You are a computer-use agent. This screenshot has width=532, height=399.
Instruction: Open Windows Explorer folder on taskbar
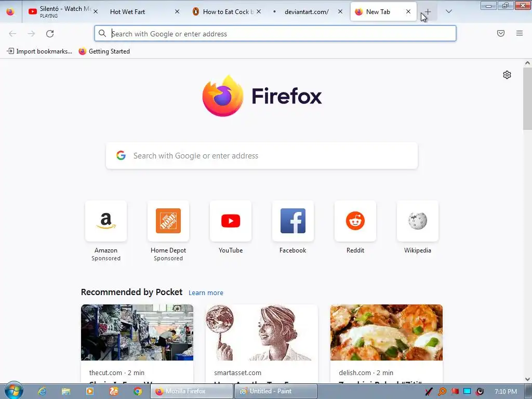pyautogui.click(x=66, y=391)
